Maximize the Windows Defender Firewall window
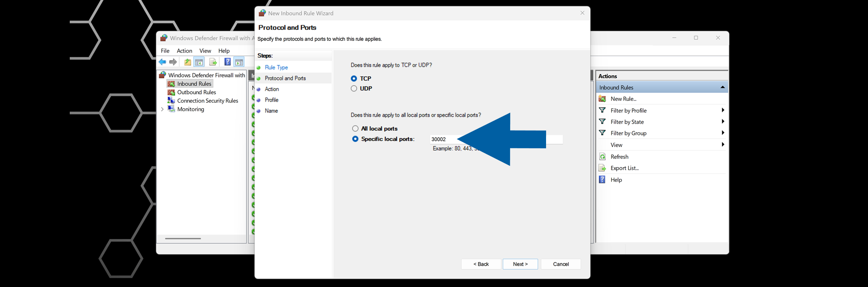868x287 pixels. (x=696, y=38)
